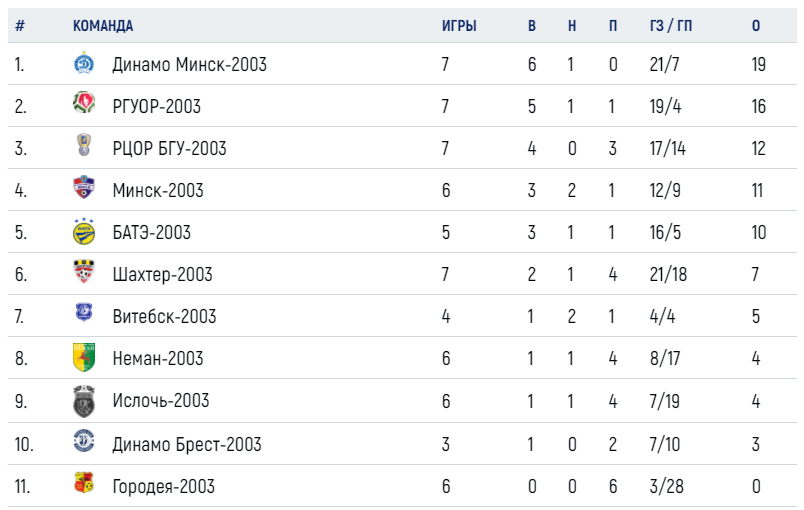Click the РЦОР БГУ-2003 team emblem

(84, 145)
